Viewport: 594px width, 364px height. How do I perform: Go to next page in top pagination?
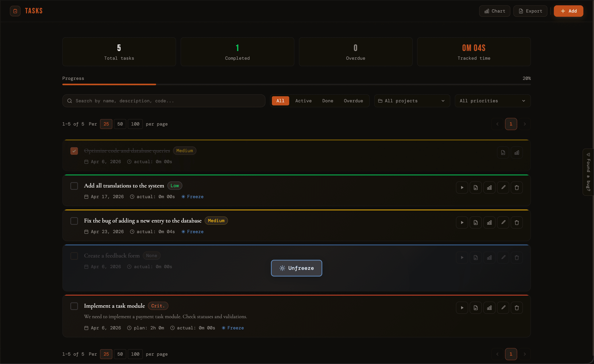(525, 124)
